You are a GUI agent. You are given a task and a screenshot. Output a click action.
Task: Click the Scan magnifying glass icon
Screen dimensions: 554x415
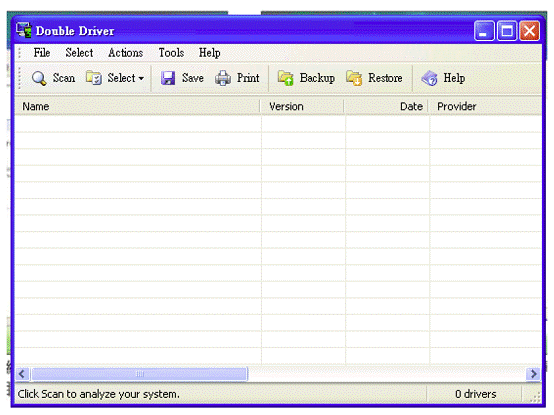click(39, 78)
